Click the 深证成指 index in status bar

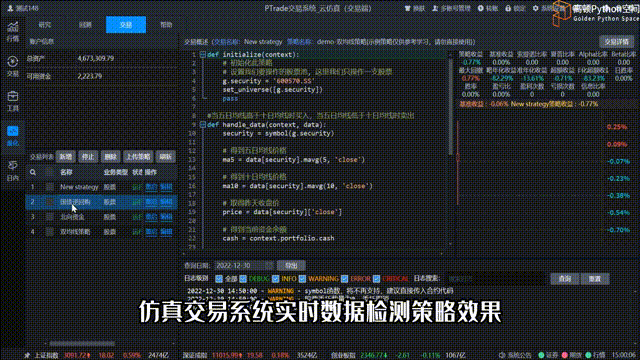195,356
